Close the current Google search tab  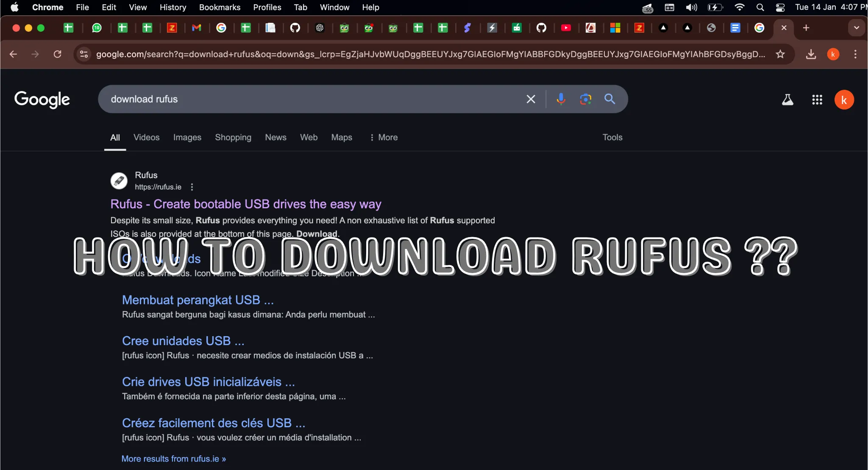pyautogui.click(x=784, y=28)
